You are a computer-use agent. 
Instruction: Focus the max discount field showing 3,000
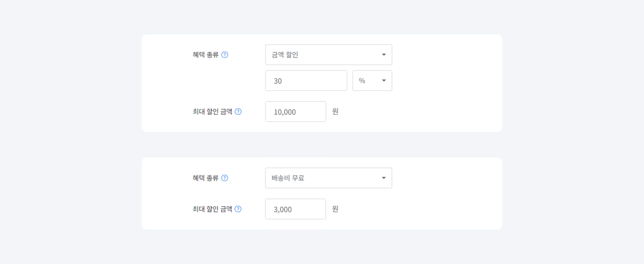point(295,209)
